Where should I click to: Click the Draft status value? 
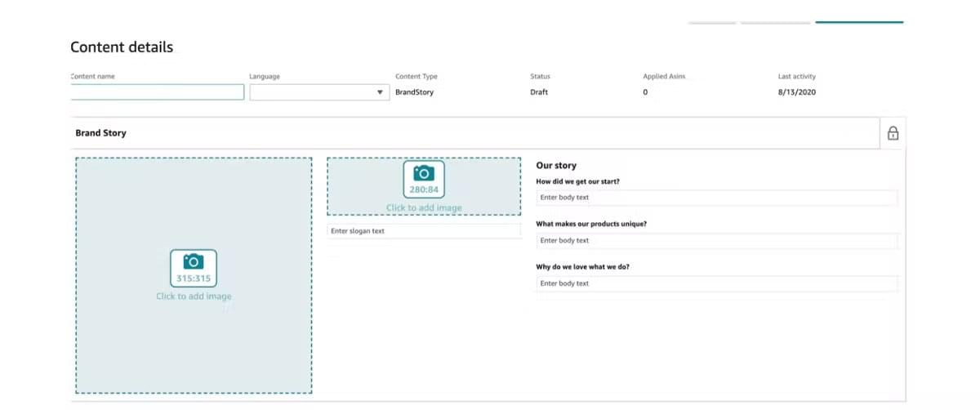tap(539, 92)
